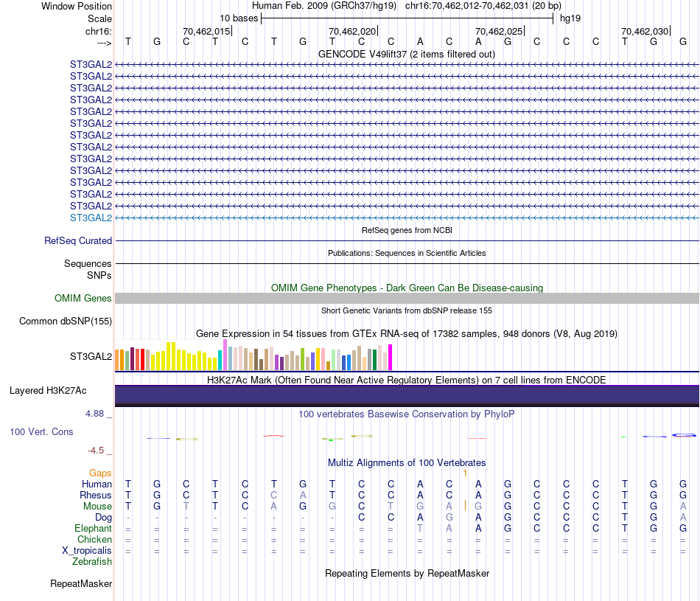Click 'Short Genetic Variants from dbSNP release 155'
The image size is (700, 601).
tap(407, 310)
